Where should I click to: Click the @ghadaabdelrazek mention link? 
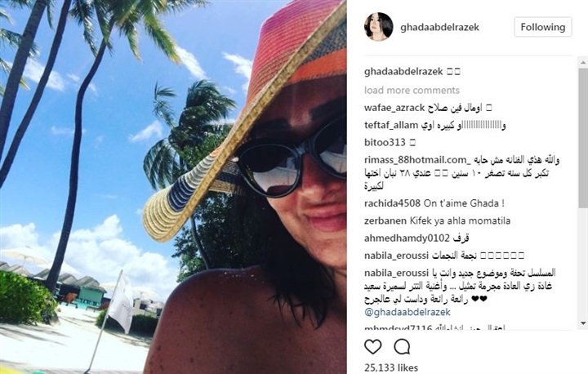tap(408, 312)
